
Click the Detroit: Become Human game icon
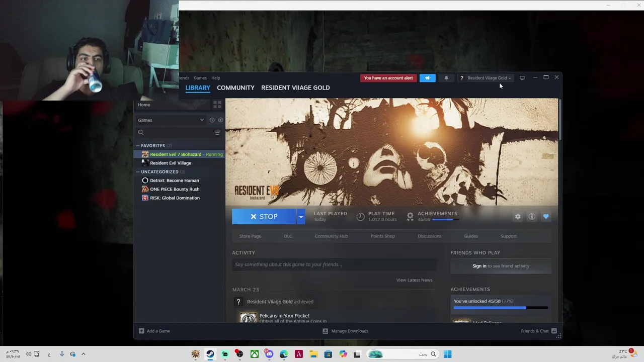(145, 180)
